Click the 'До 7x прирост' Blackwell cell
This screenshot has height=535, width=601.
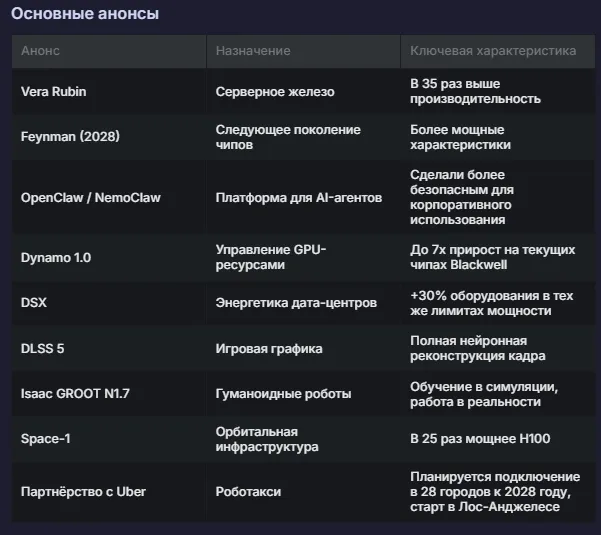[498, 257]
